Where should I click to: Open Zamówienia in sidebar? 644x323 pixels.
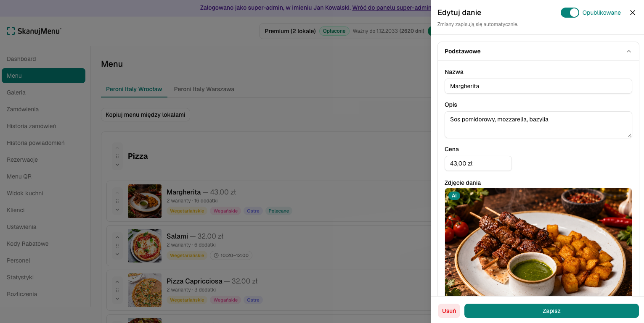pyautogui.click(x=43, y=109)
